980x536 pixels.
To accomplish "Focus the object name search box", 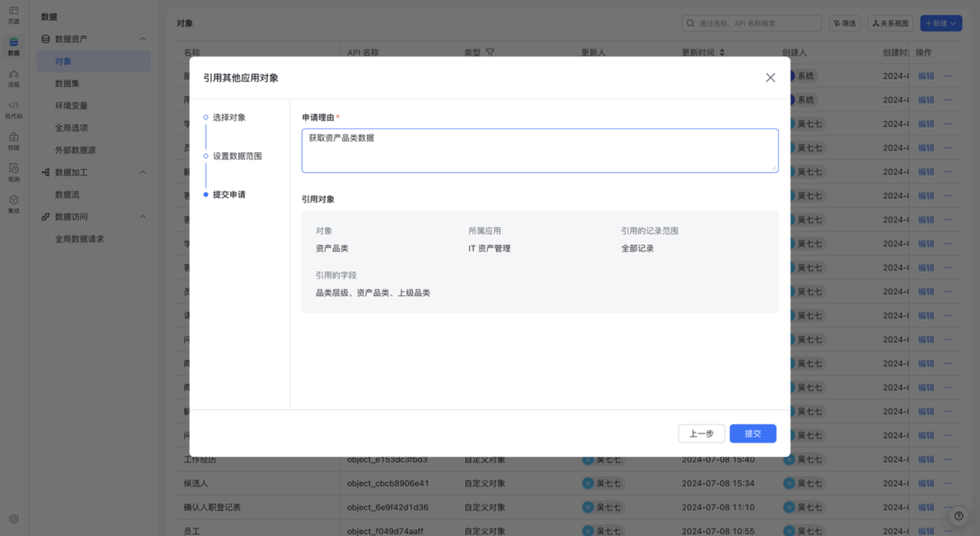I will (751, 23).
